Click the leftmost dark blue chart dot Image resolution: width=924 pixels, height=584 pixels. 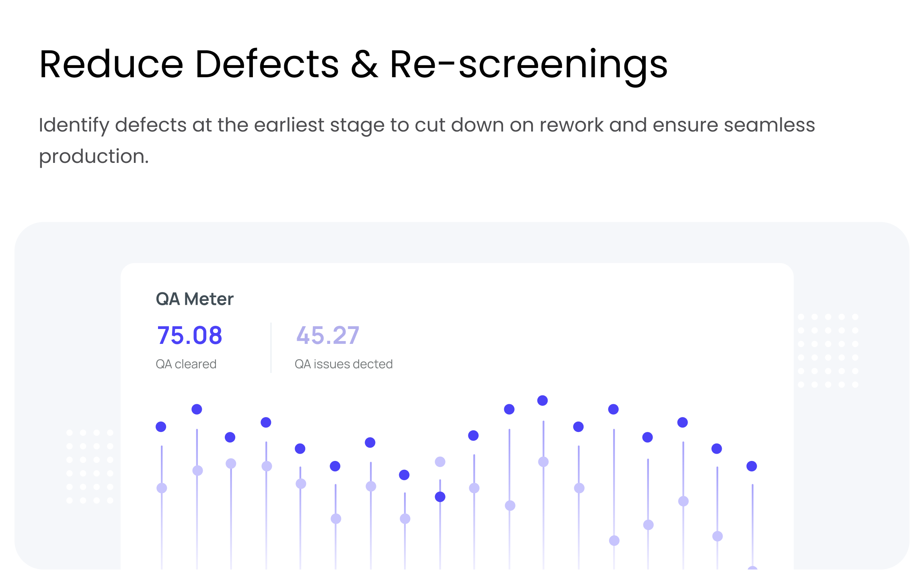click(x=161, y=427)
